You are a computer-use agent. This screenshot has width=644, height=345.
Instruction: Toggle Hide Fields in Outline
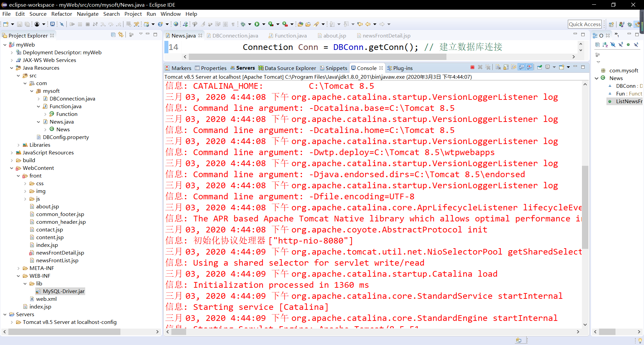pyautogui.click(x=613, y=45)
